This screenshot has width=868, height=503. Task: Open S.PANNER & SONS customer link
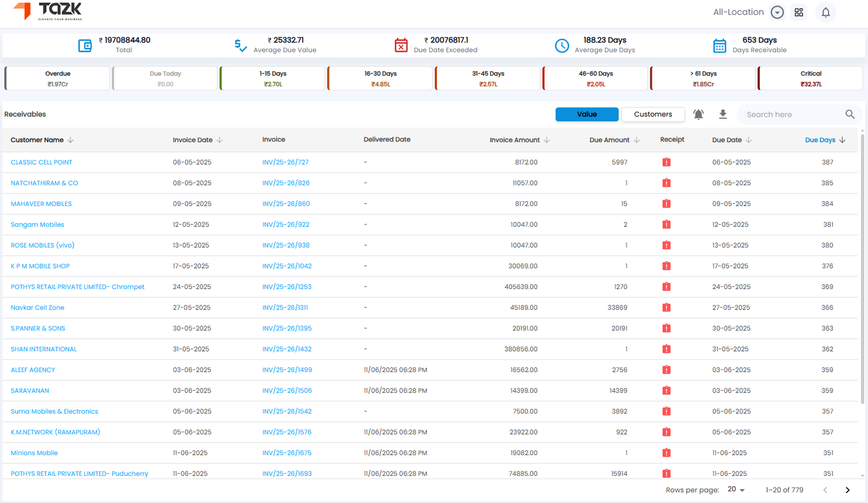coord(38,328)
